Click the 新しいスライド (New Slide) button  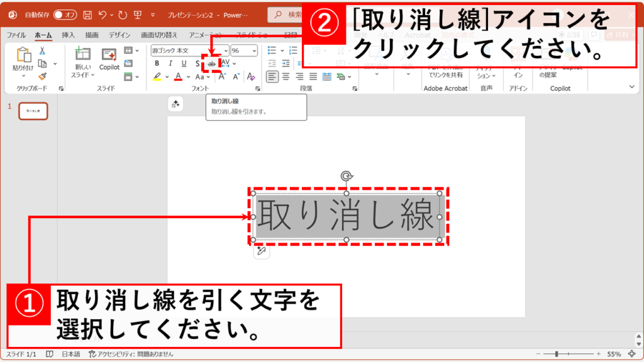click(x=82, y=62)
